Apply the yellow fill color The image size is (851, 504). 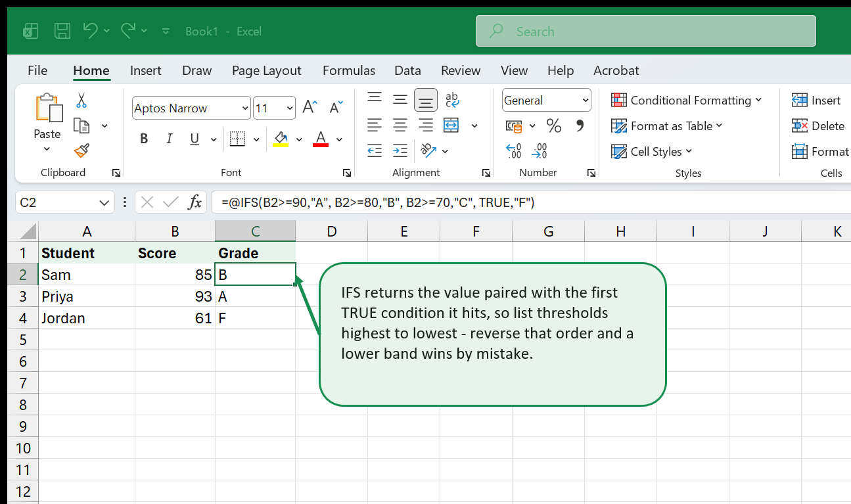281,139
